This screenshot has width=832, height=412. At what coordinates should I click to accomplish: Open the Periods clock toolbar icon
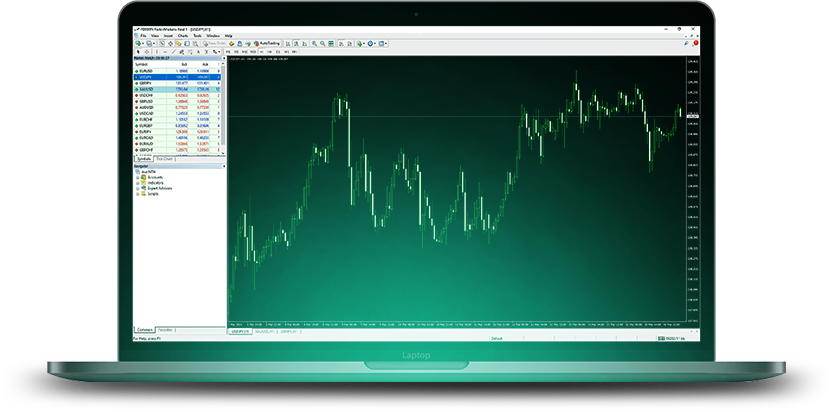click(x=370, y=44)
